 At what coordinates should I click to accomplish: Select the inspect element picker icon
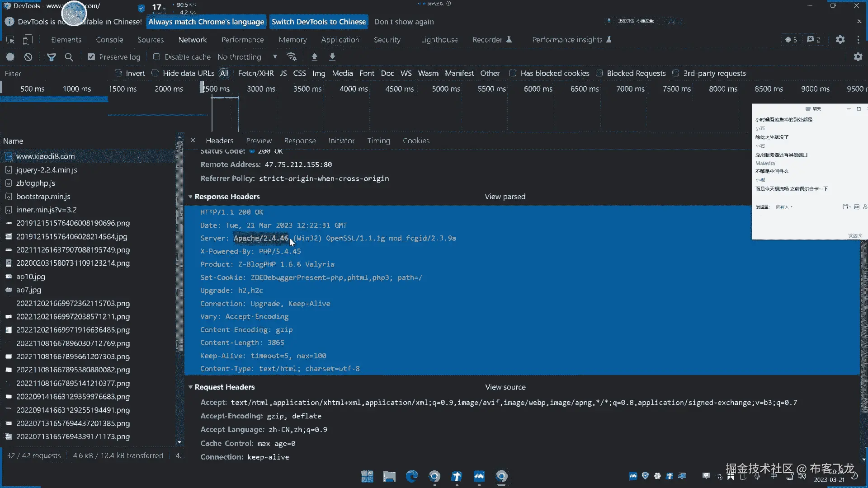(10, 40)
